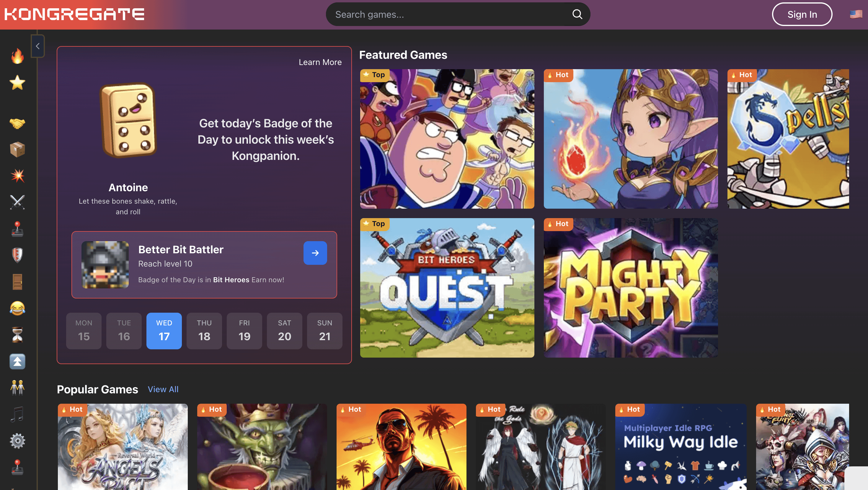Click the cardboard box sidebar icon
868x490 pixels.
(x=17, y=150)
